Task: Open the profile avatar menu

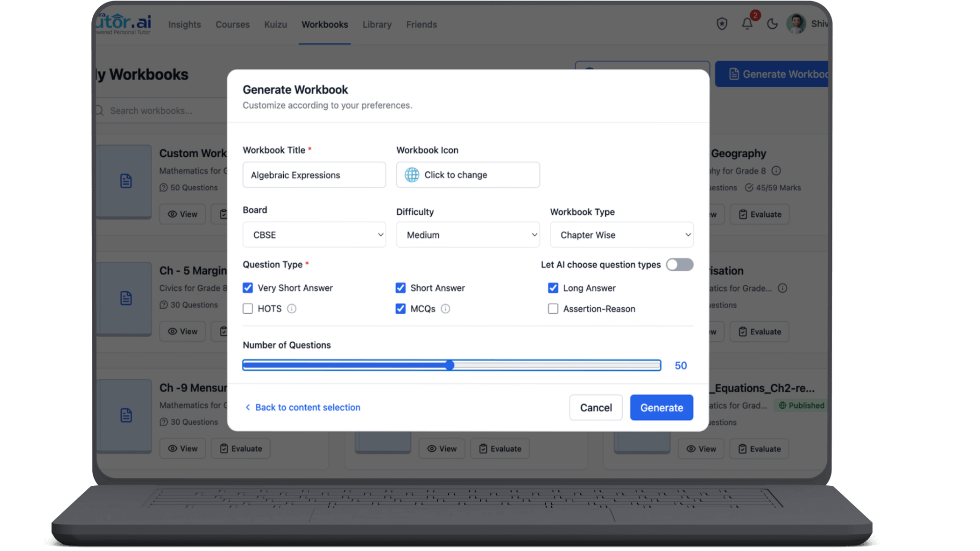Action: [796, 23]
